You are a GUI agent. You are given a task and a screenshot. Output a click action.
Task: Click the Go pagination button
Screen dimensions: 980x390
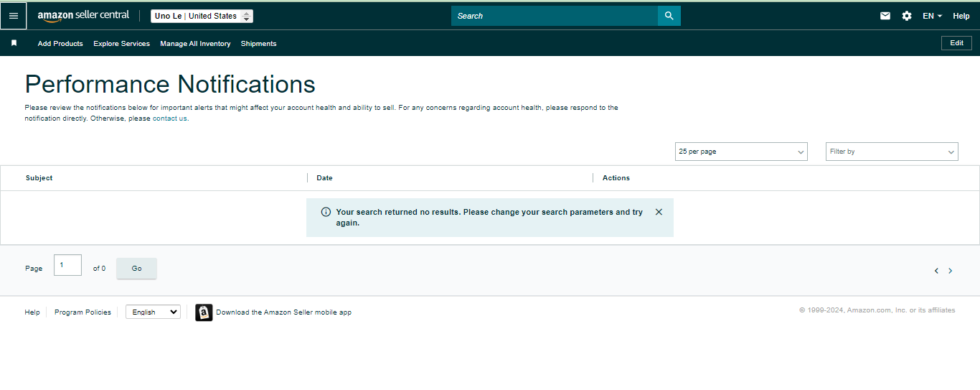pyautogui.click(x=136, y=269)
